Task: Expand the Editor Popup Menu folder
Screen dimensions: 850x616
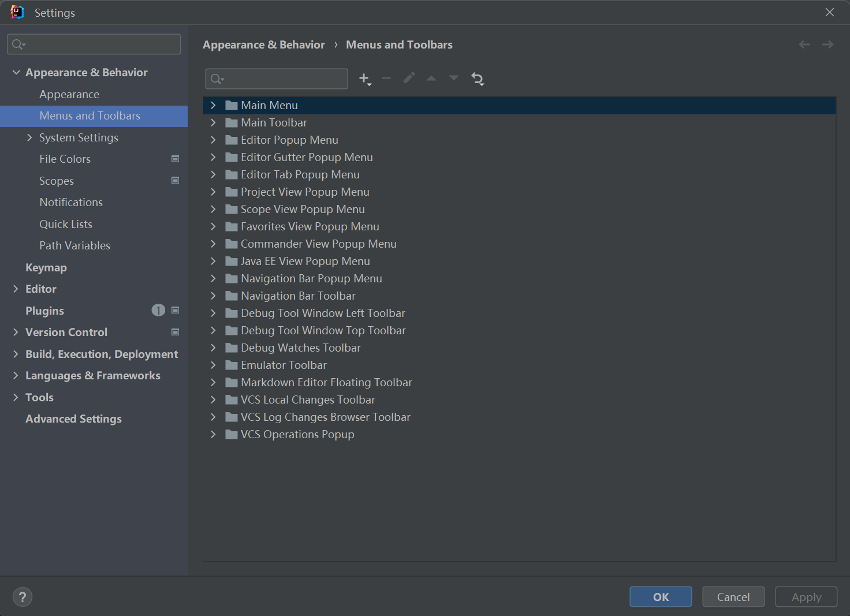Action: pyautogui.click(x=213, y=140)
